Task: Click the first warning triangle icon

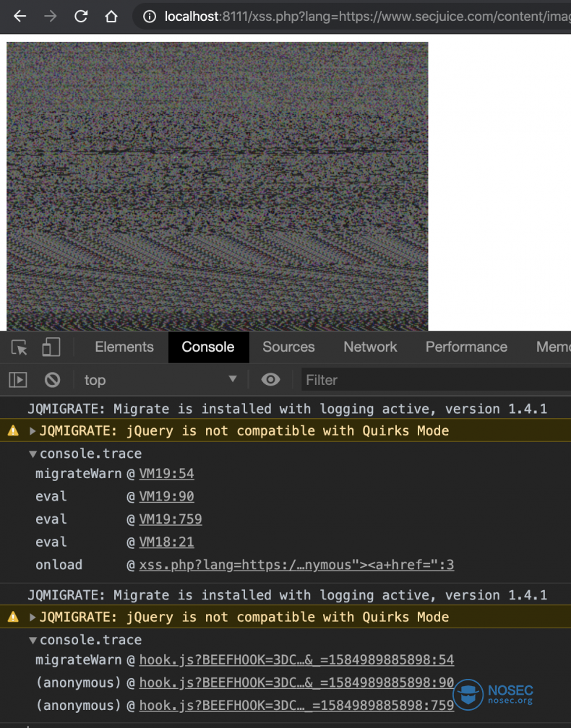Action: coord(13,431)
